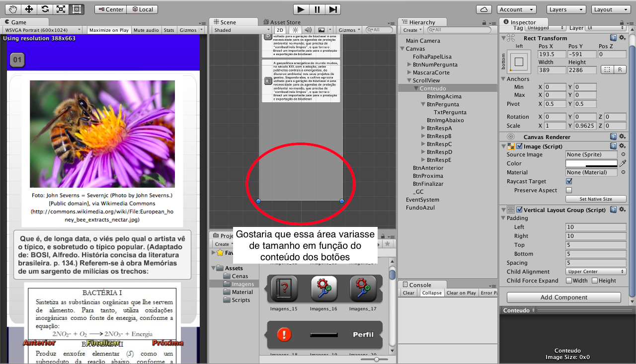Open the cloud services icon
The image size is (636, 364).
click(x=484, y=9)
